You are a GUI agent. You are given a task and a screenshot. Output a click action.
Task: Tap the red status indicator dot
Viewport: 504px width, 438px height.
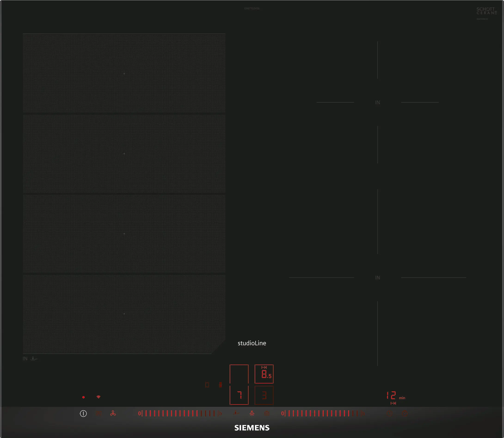pyautogui.click(x=83, y=397)
